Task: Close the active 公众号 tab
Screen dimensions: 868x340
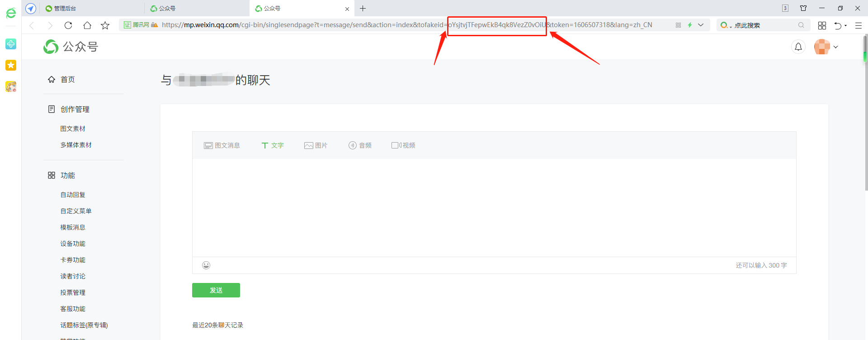Action: pos(347,9)
